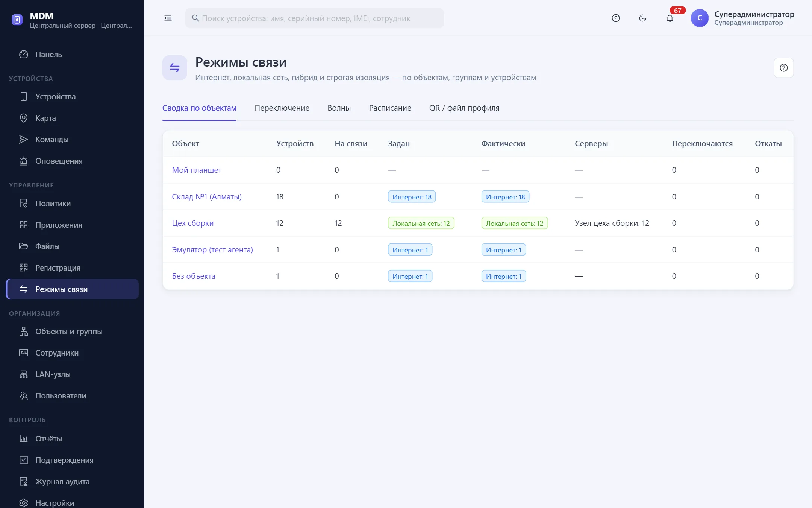The image size is (812, 508).
Task: Open the Панель dashboard item
Action: [x=72, y=55]
